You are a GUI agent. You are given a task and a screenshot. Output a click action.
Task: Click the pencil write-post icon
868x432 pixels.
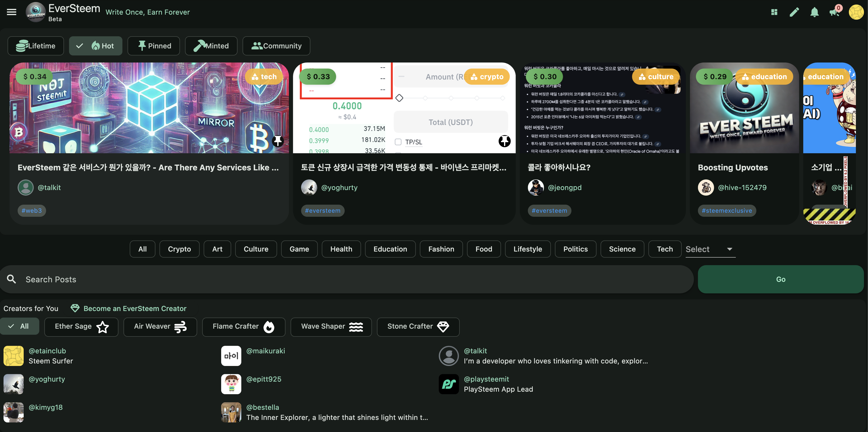794,12
